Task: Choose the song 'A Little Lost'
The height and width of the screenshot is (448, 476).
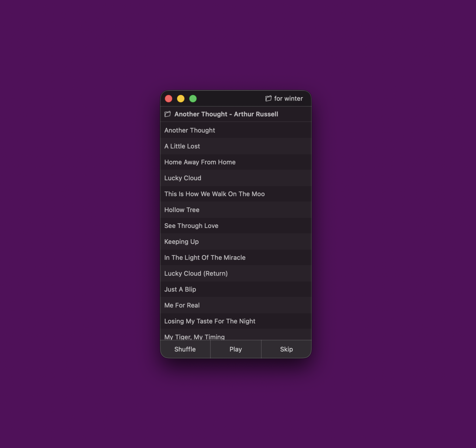Action: tap(182, 146)
